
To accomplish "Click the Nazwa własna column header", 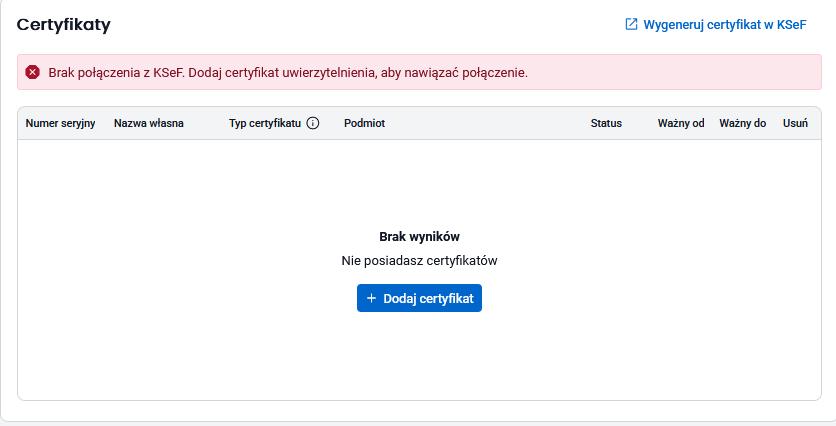I will (149, 123).
